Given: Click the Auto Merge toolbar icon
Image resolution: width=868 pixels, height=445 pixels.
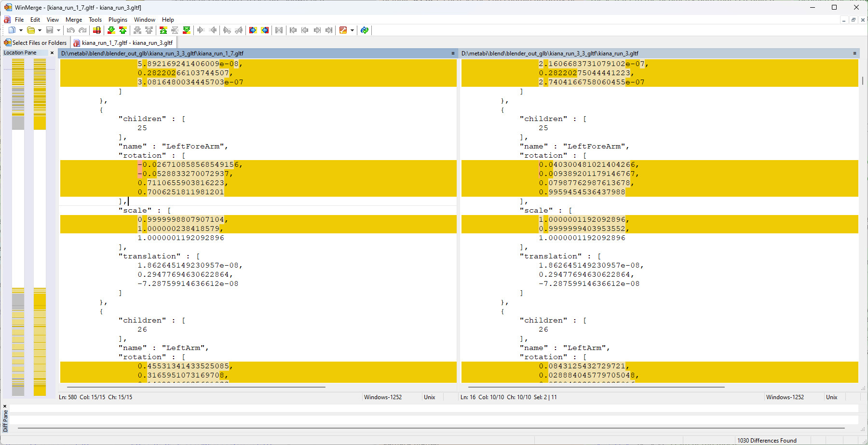Looking at the screenshot, I should pyautogui.click(x=279, y=30).
